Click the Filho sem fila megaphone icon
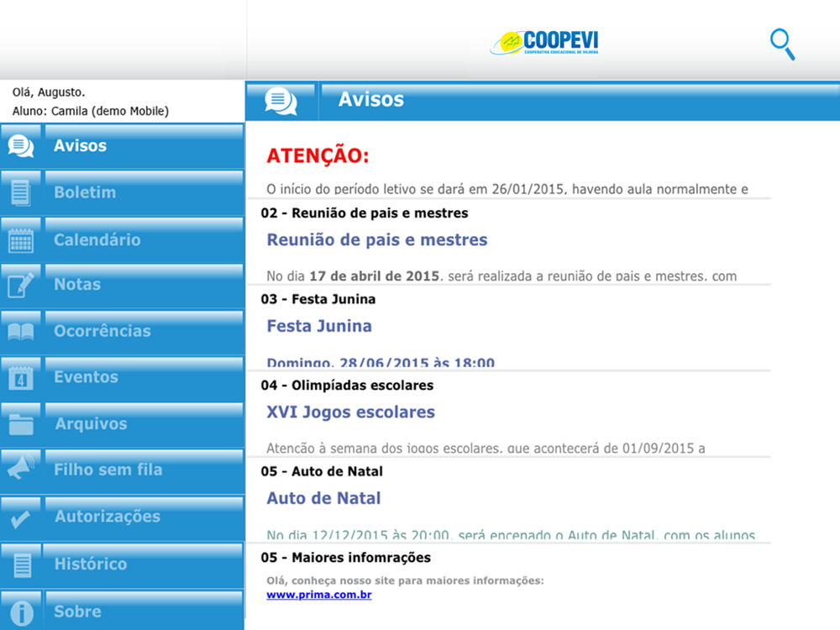Image resolution: width=840 pixels, height=630 pixels. coord(21,467)
